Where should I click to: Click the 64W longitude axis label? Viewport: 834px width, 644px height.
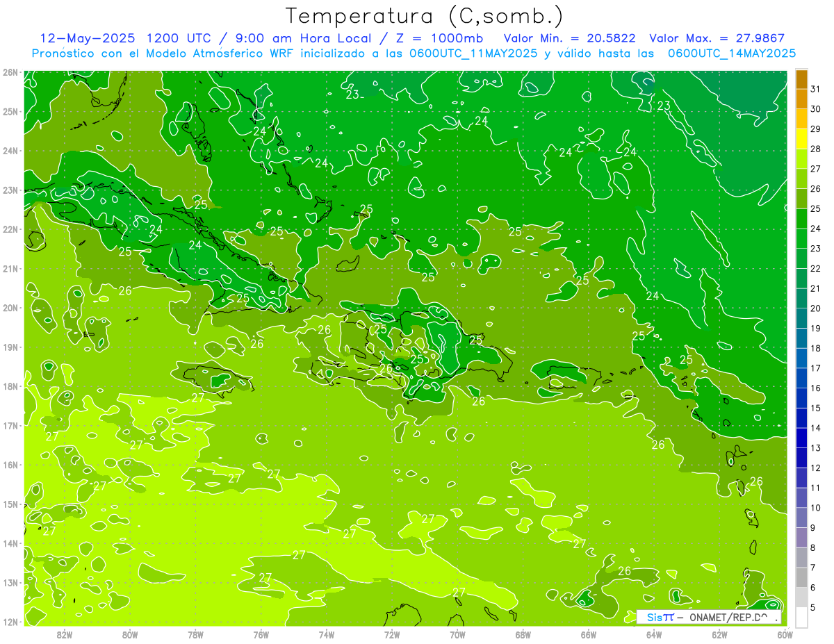coord(654,634)
